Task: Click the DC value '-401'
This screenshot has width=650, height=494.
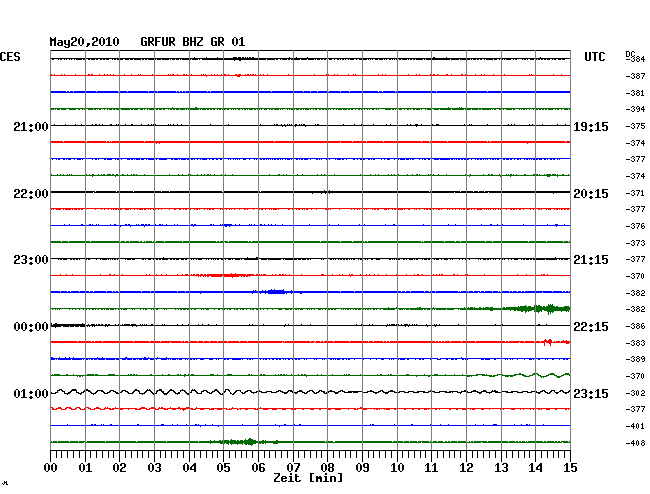Action: 635,426
